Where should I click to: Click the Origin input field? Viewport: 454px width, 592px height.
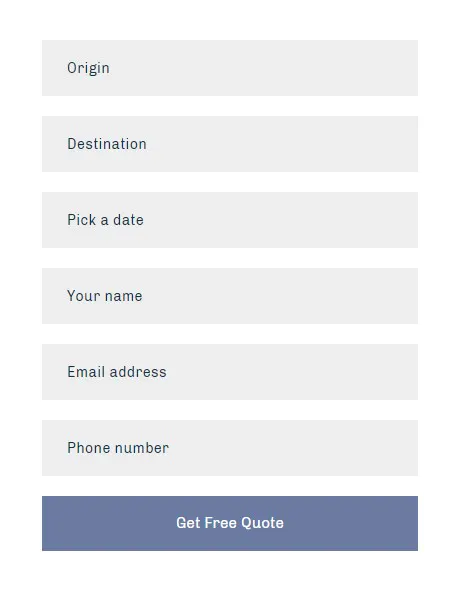(230, 68)
